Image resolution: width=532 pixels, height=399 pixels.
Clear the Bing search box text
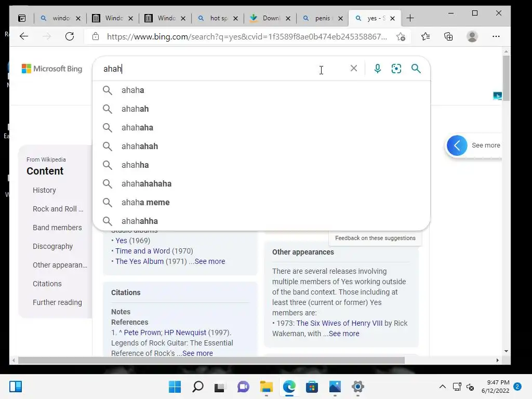point(353,68)
